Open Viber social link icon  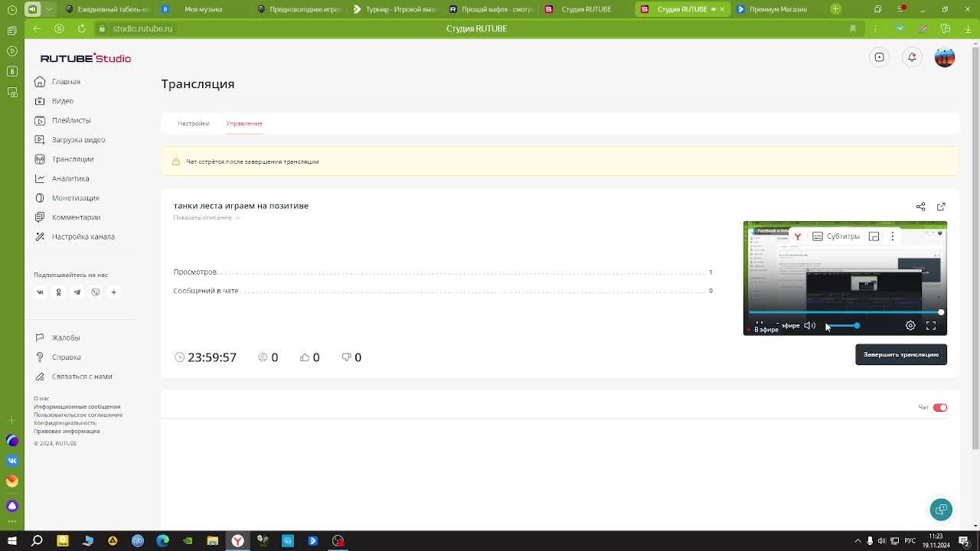click(x=95, y=292)
